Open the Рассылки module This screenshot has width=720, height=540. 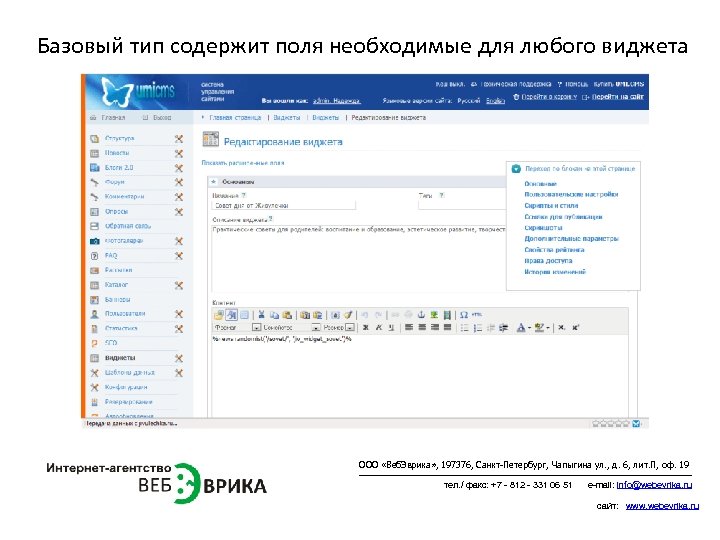[118, 270]
